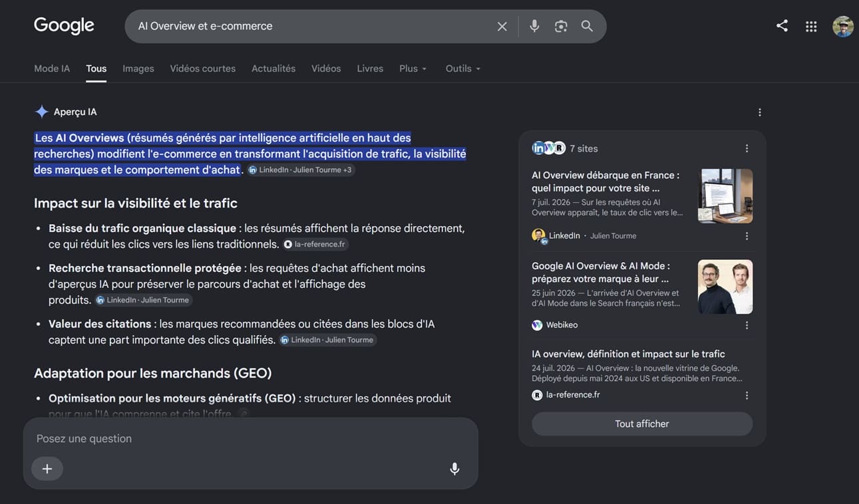The height and width of the screenshot is (504, 859).
Task: Open Google Lens image search
Action: click(x=561, y=26)
